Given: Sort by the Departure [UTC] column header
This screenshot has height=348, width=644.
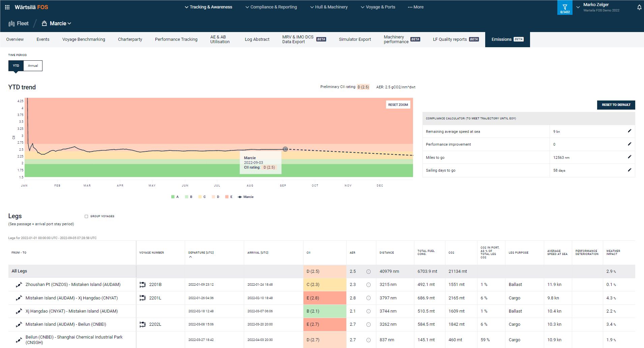Looking at the screenshot, I should [x=201, y=253].
